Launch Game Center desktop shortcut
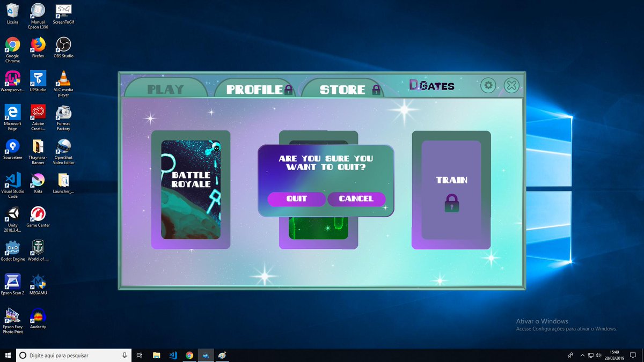Image resolution: width=644 pixels, height=362 pixels. click(38, 217)
